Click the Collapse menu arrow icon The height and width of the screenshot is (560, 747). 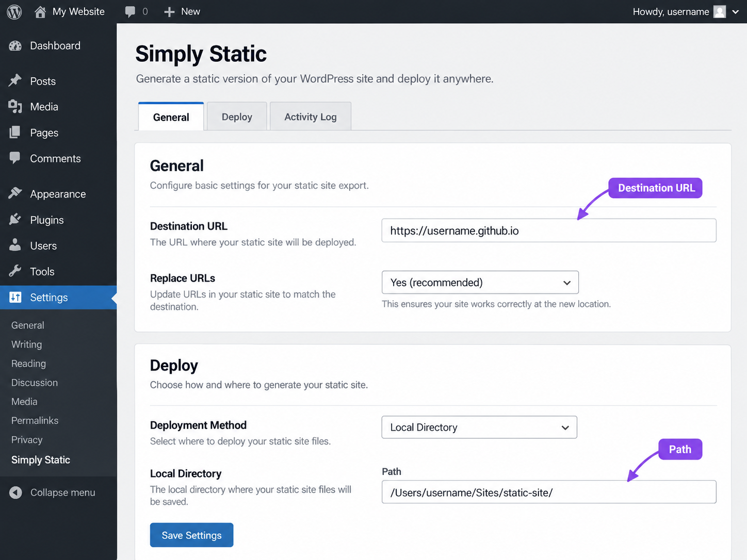15,492
